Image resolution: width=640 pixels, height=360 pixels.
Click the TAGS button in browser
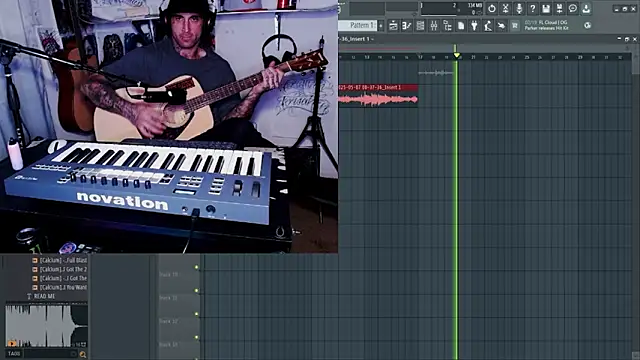tap(14, 354)
